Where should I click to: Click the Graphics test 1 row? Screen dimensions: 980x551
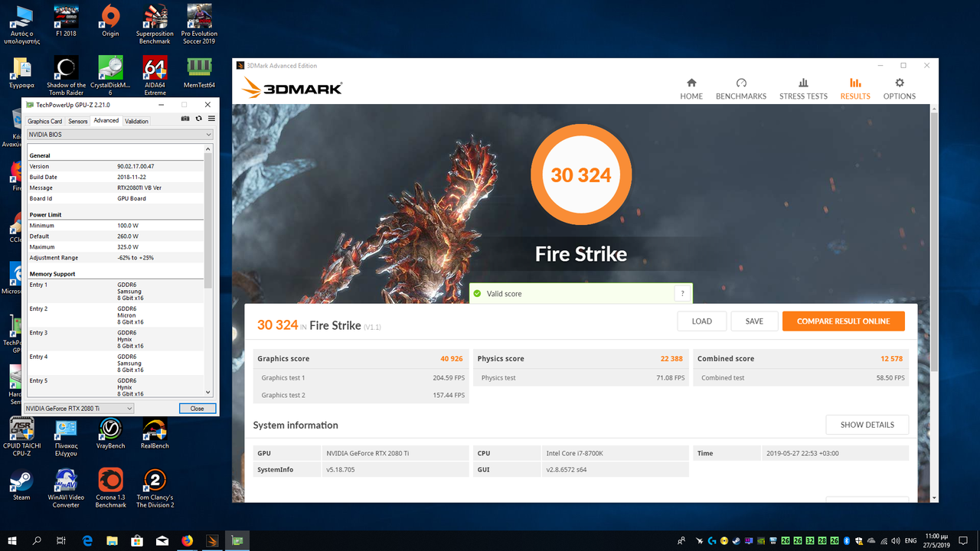tap(361, 378)
